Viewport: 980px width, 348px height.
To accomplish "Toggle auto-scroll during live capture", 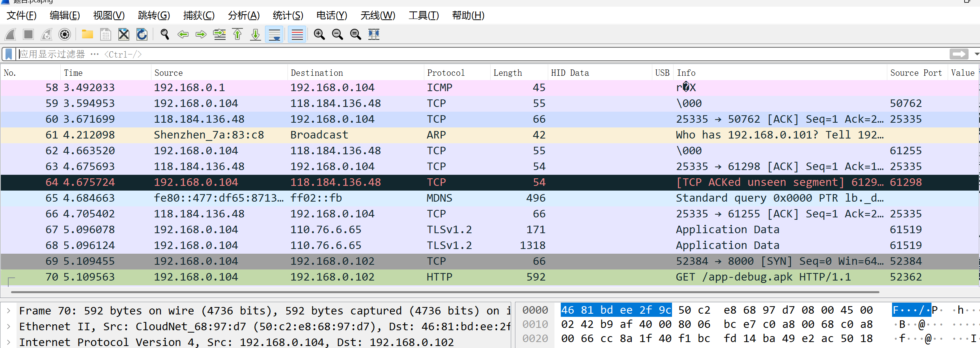I will [274, 35].
